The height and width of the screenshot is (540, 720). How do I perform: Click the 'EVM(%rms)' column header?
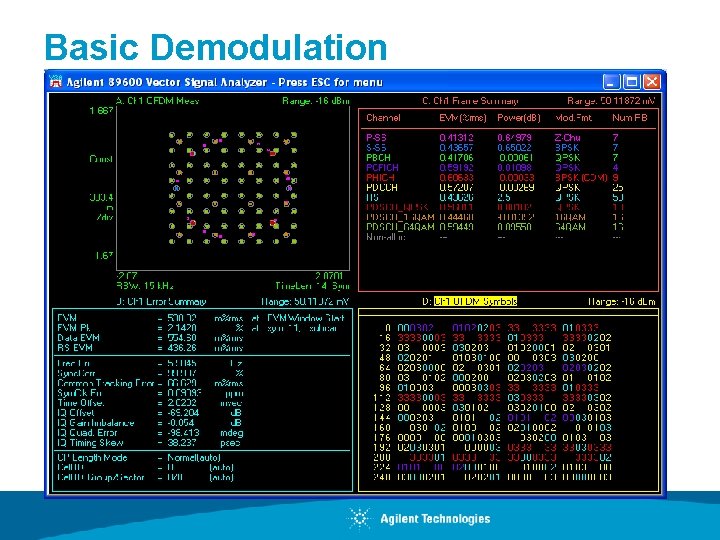462,118
